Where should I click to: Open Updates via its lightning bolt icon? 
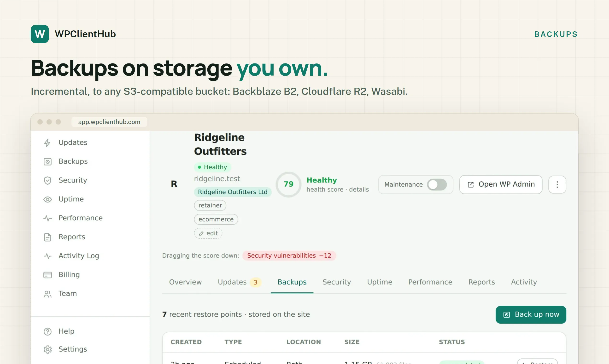click(47, 142)
